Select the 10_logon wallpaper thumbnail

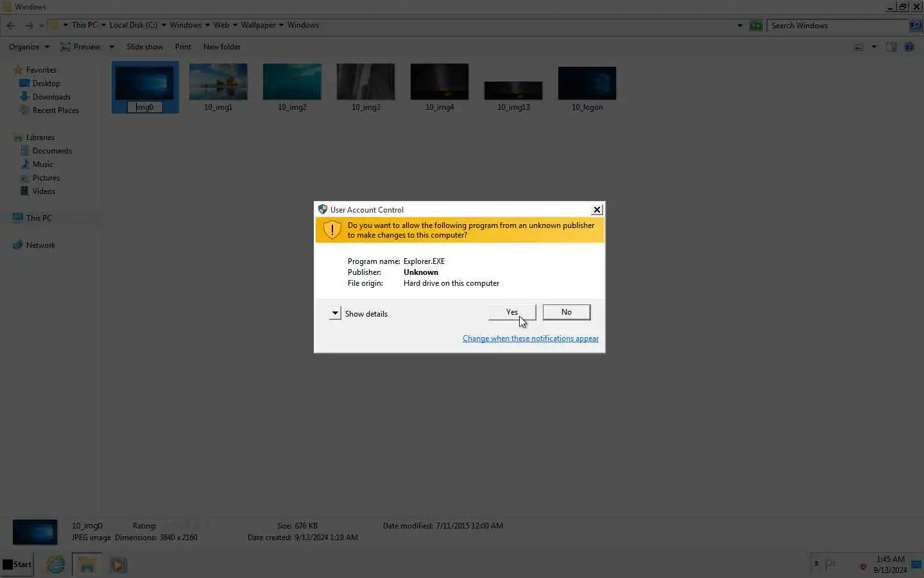pos(587,83)
